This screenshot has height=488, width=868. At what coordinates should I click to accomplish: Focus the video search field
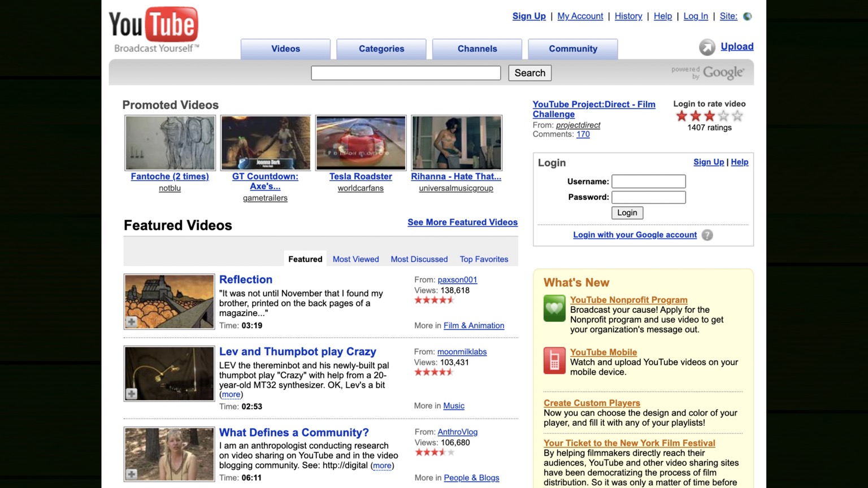[406, 73]
